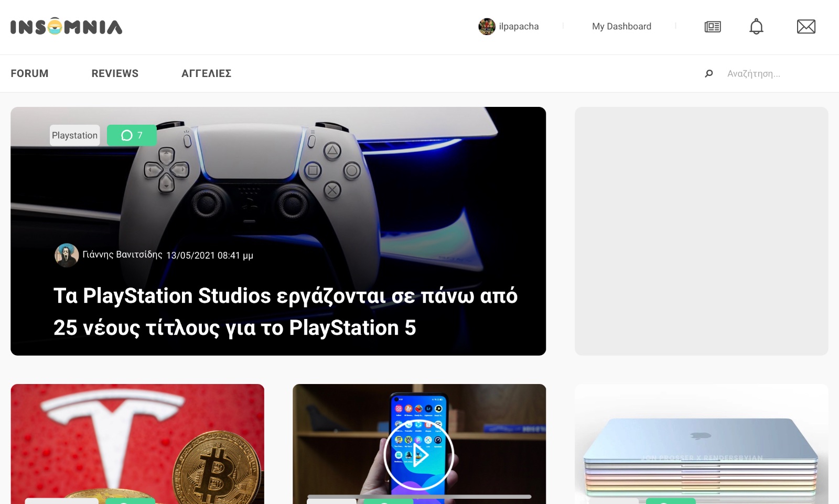Open the ΑΓΓΕΛΙΕΣ menu
The image size is (839, 504).
click(207, 73)
